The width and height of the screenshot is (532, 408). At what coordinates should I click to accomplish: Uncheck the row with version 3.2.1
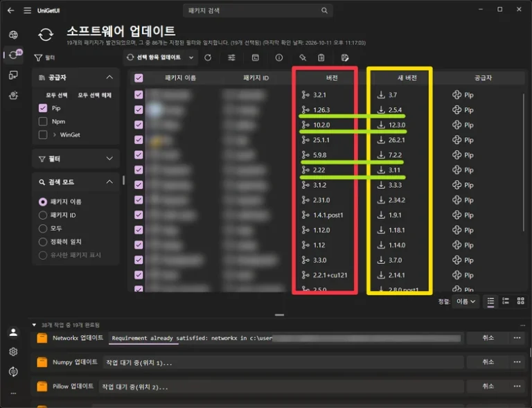[139, 95]
